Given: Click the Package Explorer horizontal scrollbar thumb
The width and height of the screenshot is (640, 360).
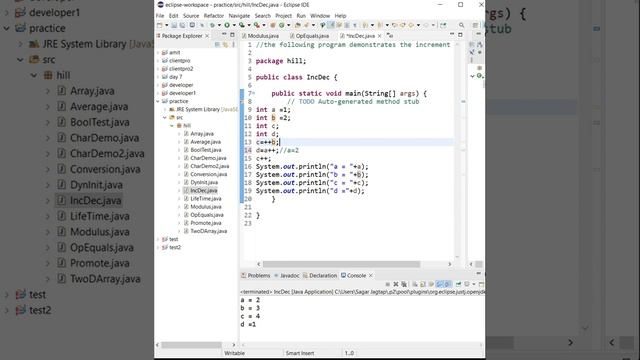Looking at the screenshot, I should pos(191,345).
